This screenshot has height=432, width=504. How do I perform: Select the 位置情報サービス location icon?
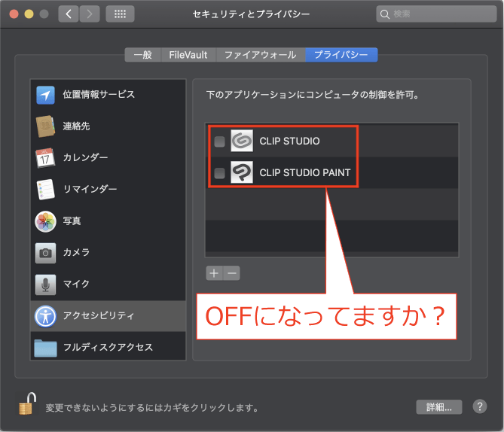(x=45, y=95)
